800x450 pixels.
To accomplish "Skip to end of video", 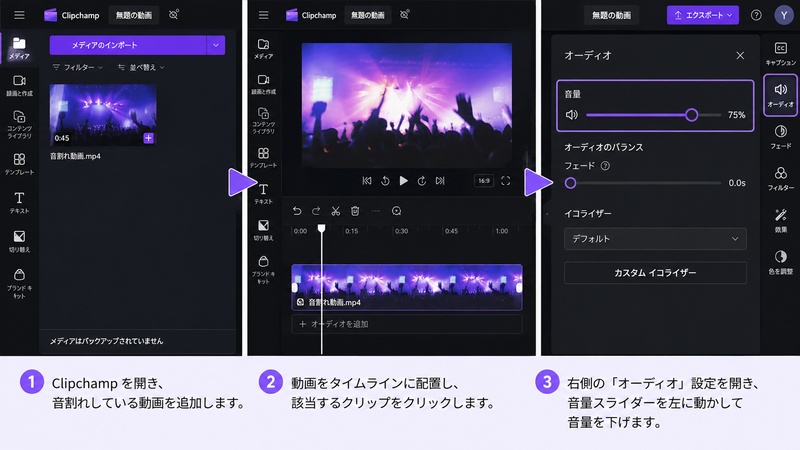I will tap(440, 181).
